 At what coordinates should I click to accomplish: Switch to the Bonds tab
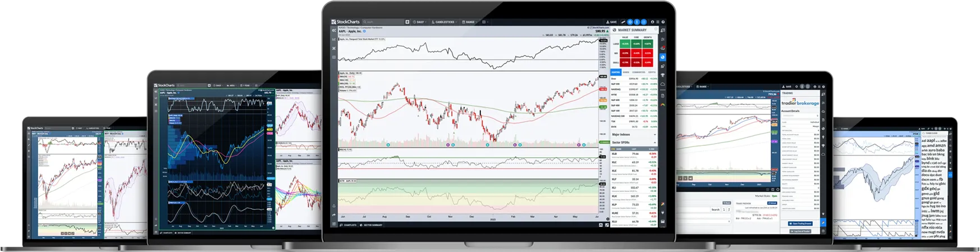[627, 72]
